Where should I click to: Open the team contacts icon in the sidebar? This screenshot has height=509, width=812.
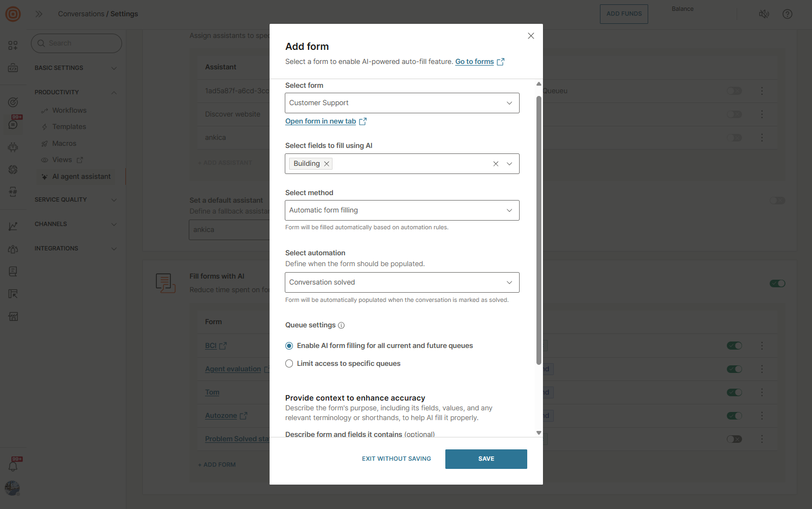coord(12,249)
